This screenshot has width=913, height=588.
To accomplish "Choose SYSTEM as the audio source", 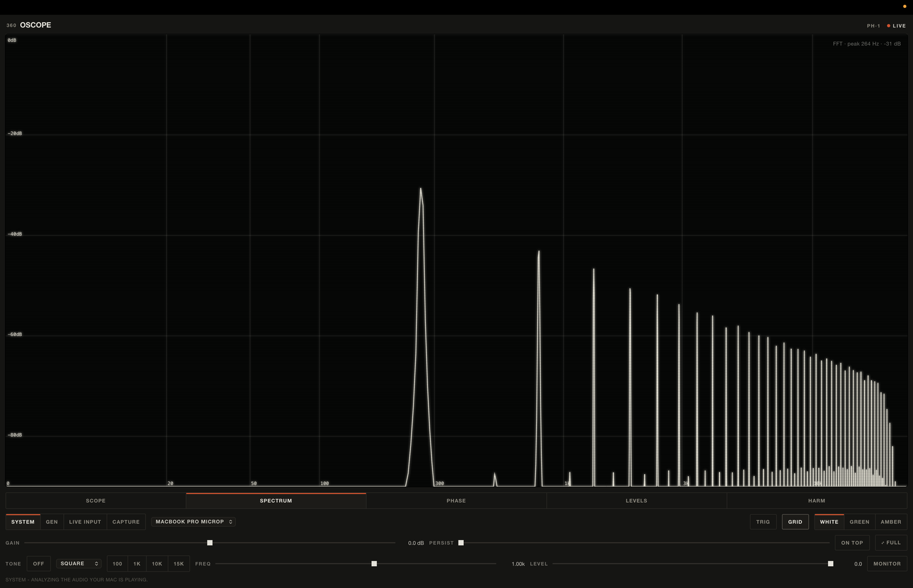I will (23, 522).
